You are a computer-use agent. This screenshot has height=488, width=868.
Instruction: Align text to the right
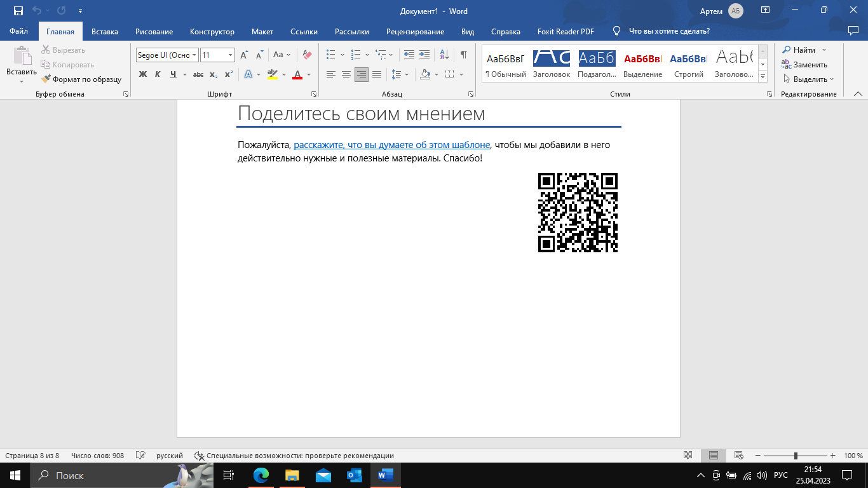(x=362, y=74)
